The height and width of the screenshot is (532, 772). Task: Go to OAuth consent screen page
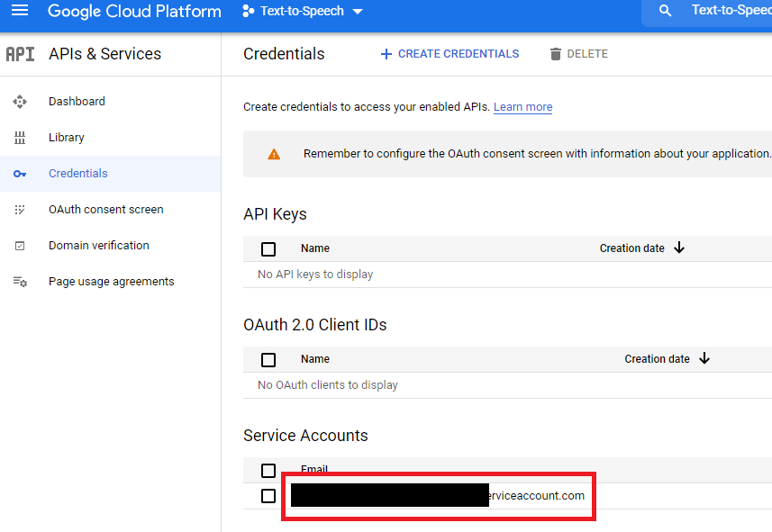click(x=106, y=210)
